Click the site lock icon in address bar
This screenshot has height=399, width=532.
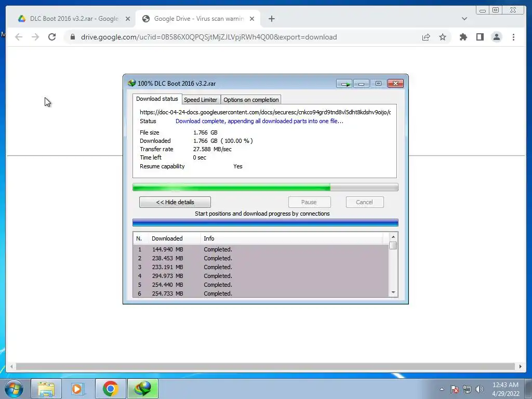point(73,37)
